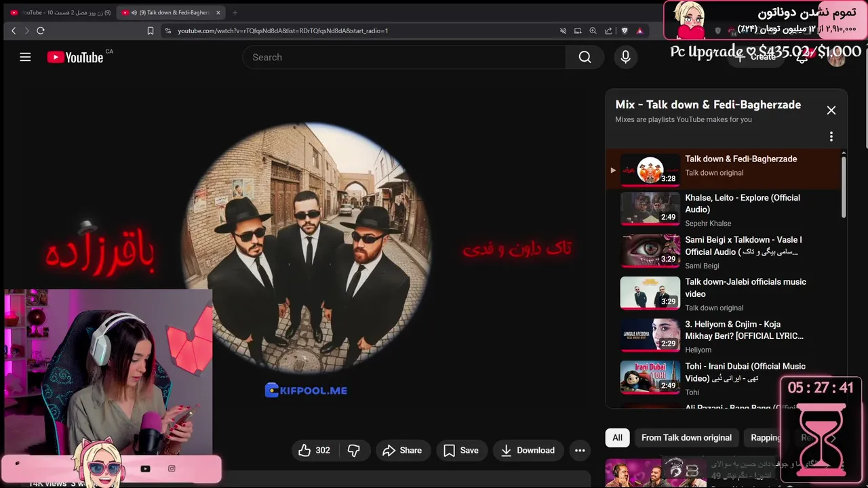Click the 302 likes count
Image resolution: width=868 pixels, height=488 pixels.
(x=323, y=450)
